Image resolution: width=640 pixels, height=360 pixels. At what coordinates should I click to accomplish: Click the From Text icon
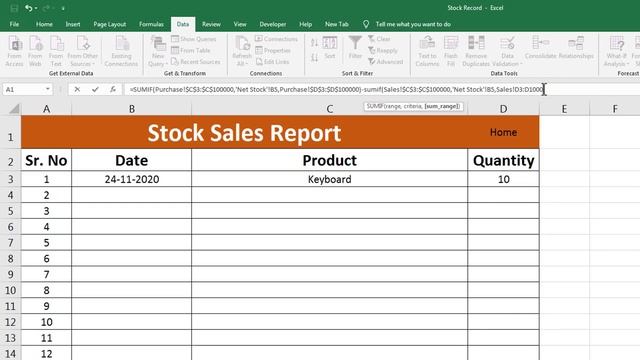pos(56,51)
